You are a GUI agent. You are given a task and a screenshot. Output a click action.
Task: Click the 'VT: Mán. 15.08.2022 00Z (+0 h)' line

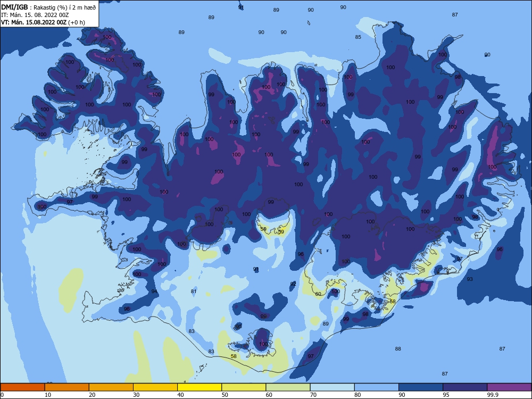point(43,22)
